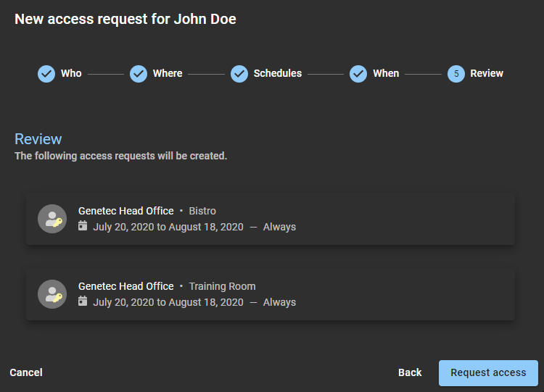Image resolution: width=544 pixels, height=392 pixels.
Task: Cancel the new access request
Action: click(26, 372)
